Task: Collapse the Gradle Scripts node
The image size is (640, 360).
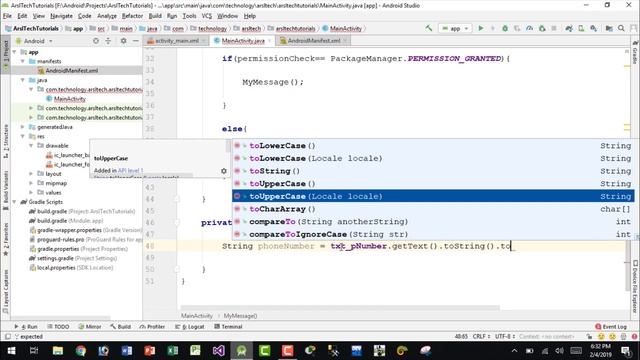Action: (15, 202)
